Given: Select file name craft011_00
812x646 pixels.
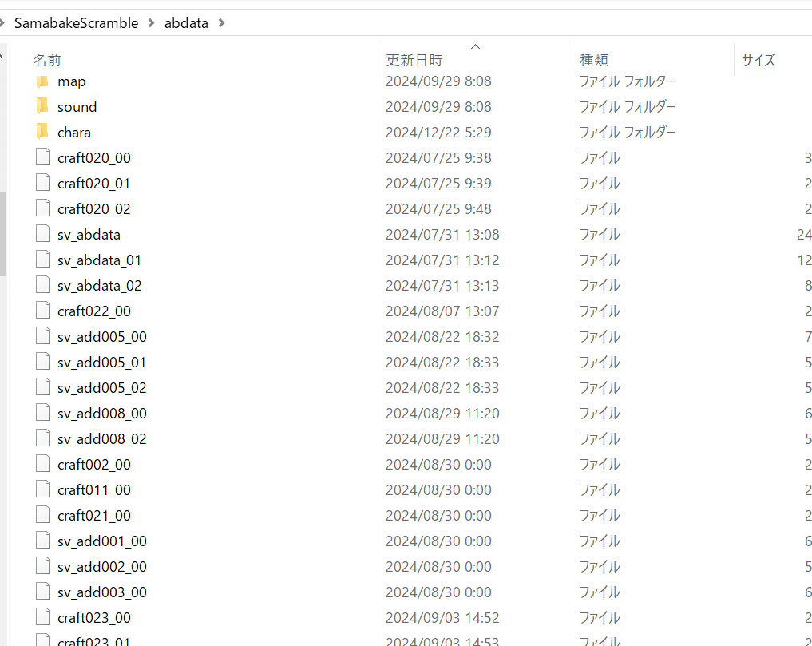Looking at the screenshot, I should click(93, 490).
